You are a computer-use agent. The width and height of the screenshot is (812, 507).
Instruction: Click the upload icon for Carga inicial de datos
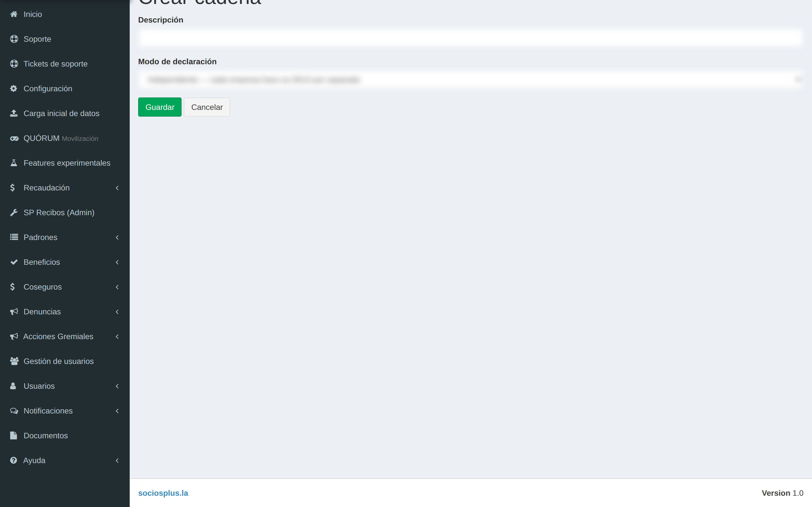click(x=14, y=113)
